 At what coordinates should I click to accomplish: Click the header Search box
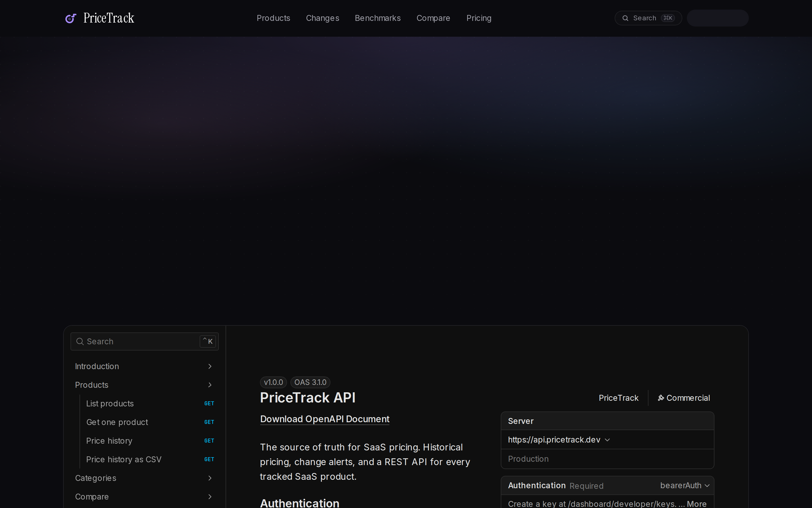point(648,18)
